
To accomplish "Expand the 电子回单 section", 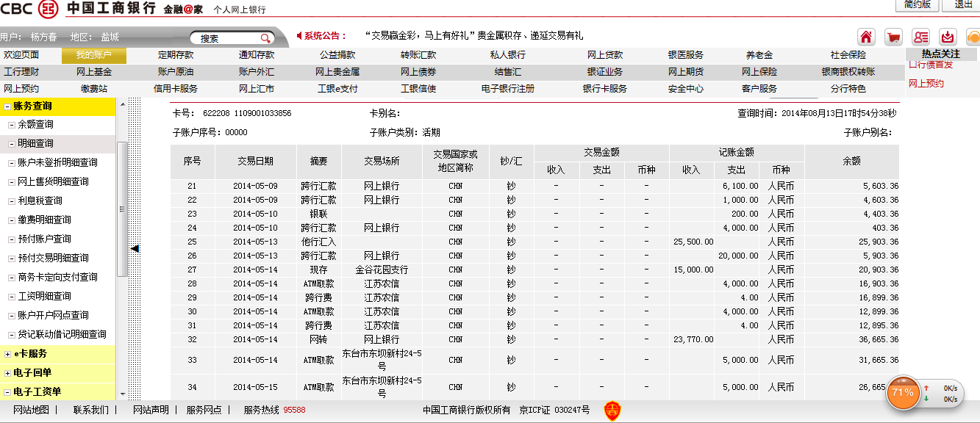I will pyautogui.click(x=7, y=373).
